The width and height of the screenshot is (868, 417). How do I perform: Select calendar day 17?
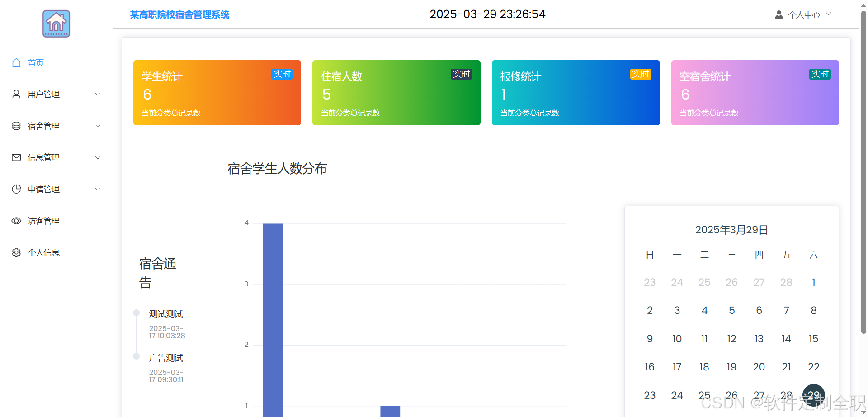click(x=677, y=367)
